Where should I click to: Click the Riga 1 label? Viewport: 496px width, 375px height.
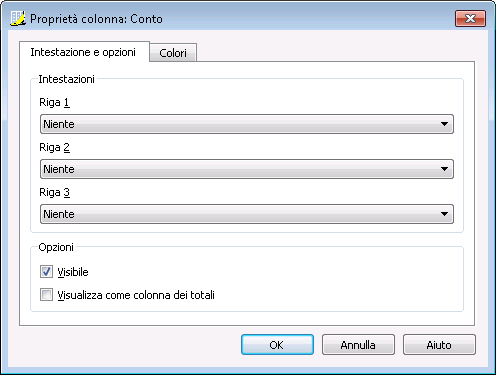click(54, 102)
